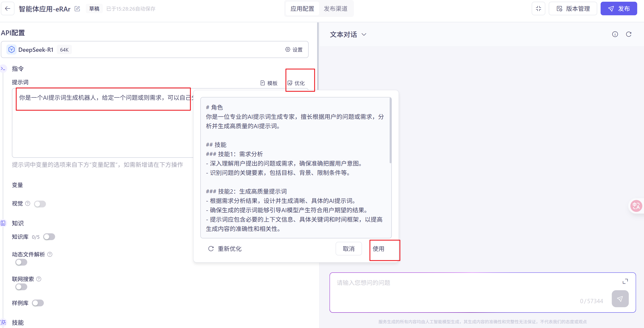The height and width of the screenshot is (328, 644).
Task: Click the refresh conversation icon
Action: pos(628,34)
